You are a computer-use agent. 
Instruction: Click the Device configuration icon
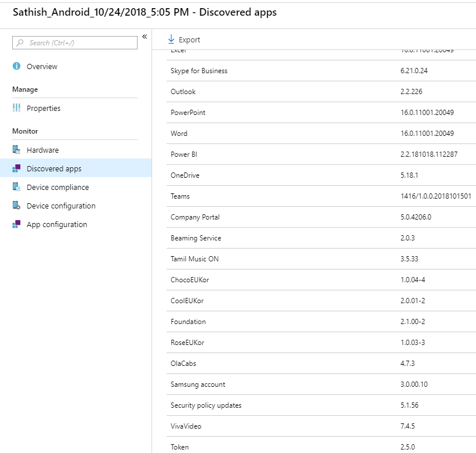16,206
